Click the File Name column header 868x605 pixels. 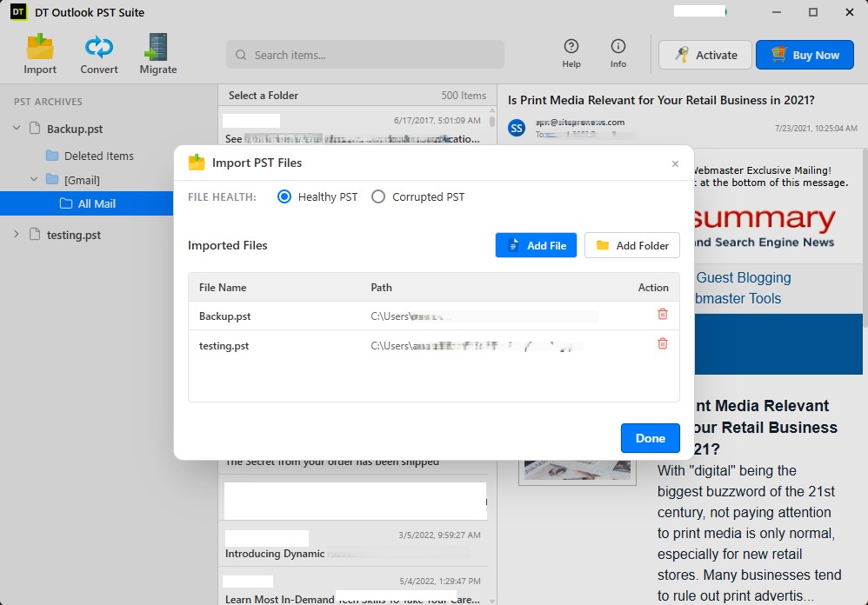[223, 288]
